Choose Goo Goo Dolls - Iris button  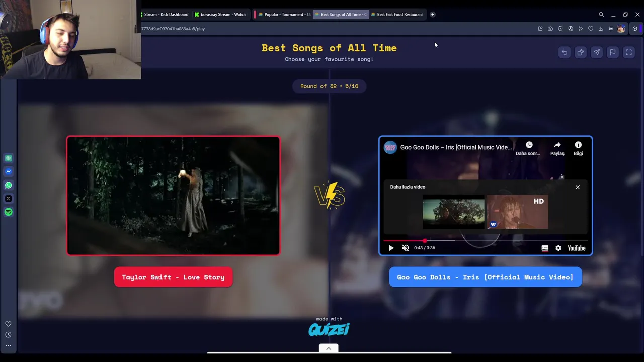click(x=485, y=277)
